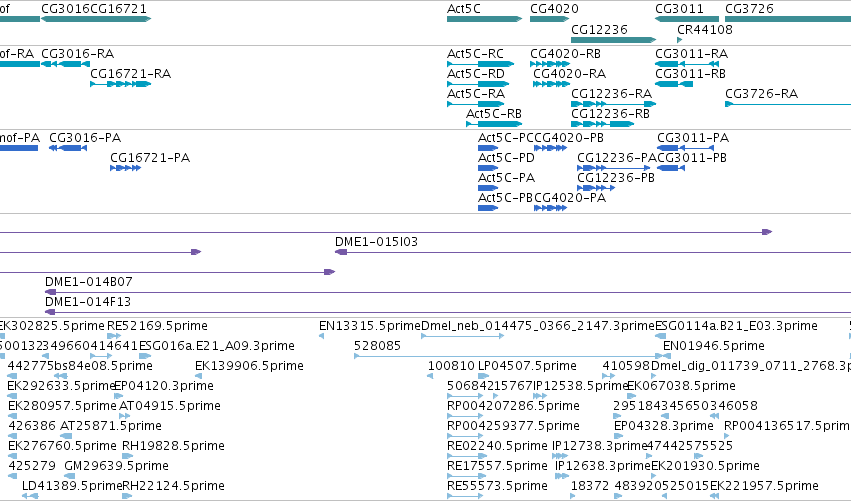Click the CR44108 gene label

pyautogui.click(x=704, y=30)
